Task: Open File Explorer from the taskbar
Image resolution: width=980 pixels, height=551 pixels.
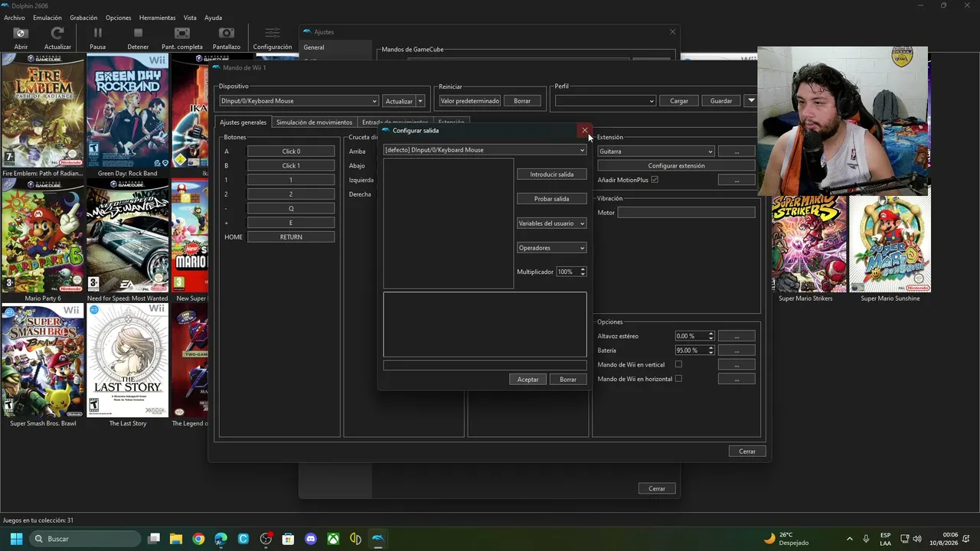Action: (176, 539)
